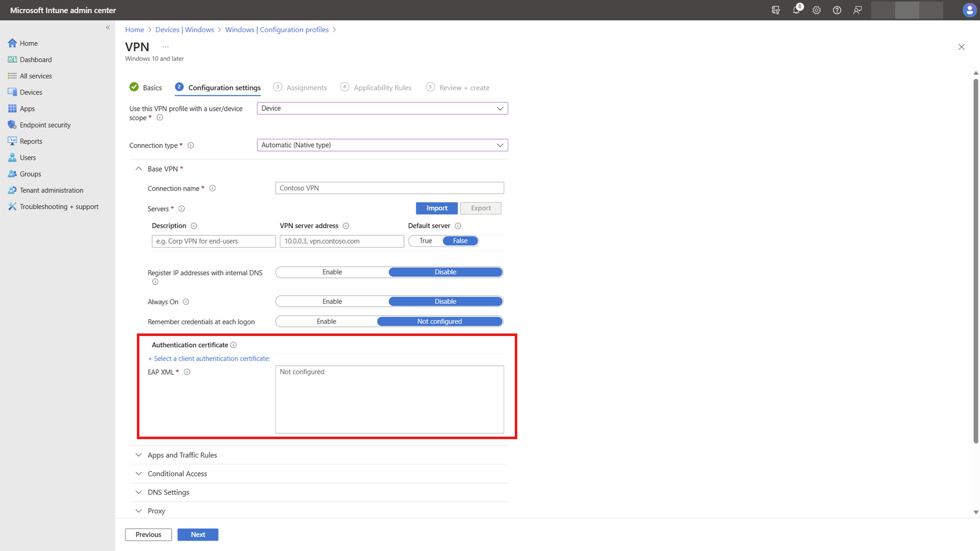Enable Always On VPN

[332, 301]
